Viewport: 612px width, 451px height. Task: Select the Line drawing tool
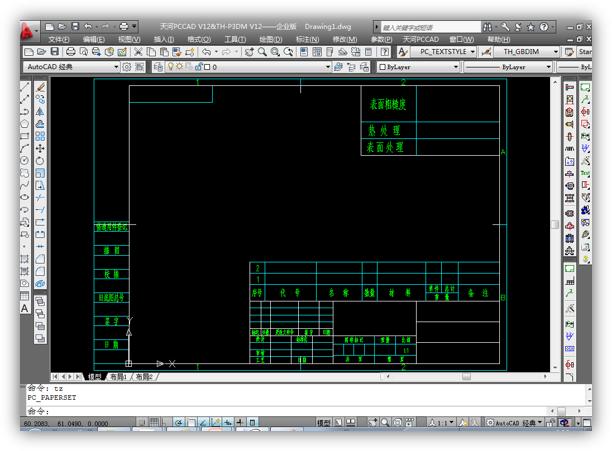(25, 87)
